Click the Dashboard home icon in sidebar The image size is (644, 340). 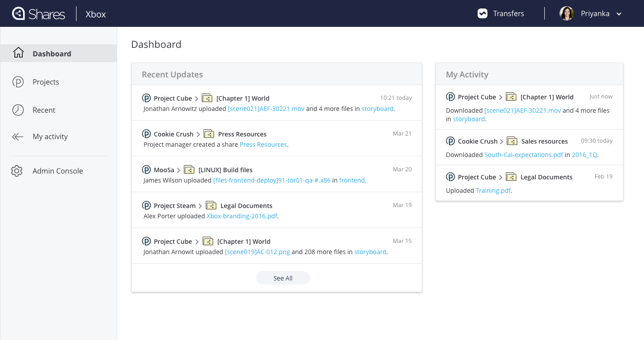[x=18, y=53]
